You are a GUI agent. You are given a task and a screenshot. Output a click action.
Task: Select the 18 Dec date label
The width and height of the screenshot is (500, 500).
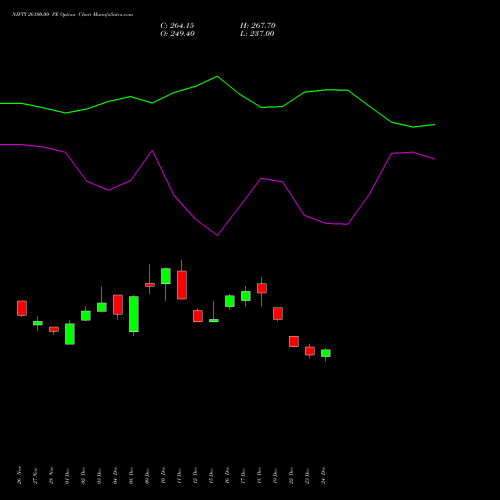point(259,475)
